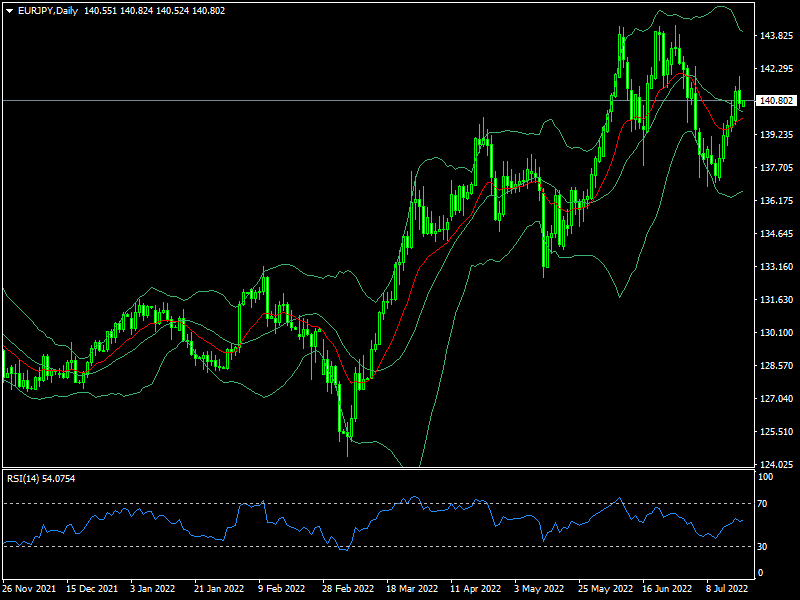Click the 3 May 2022 date label
The width and height of the screenshot is (800, 600).
click(537, 589)
